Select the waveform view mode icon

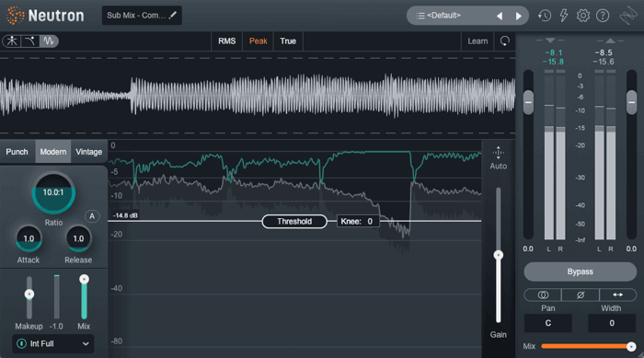pos(49,40)
